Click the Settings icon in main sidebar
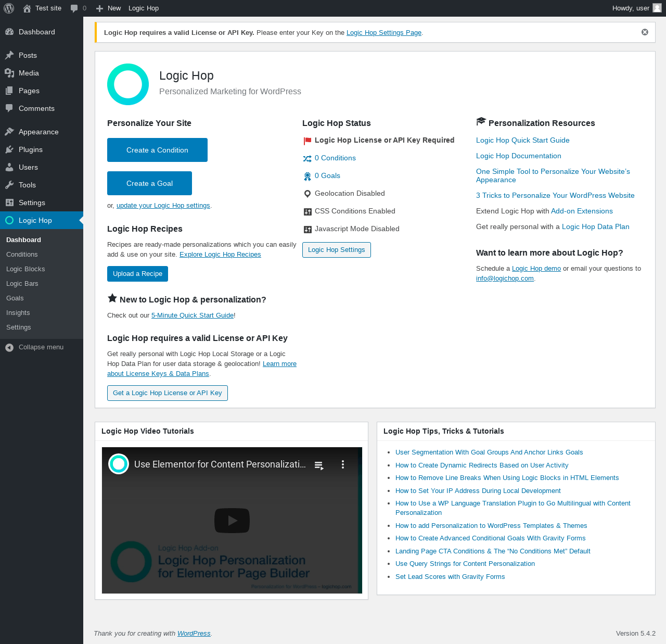Viewport: 666px width, 644px height. coord(9,203)
